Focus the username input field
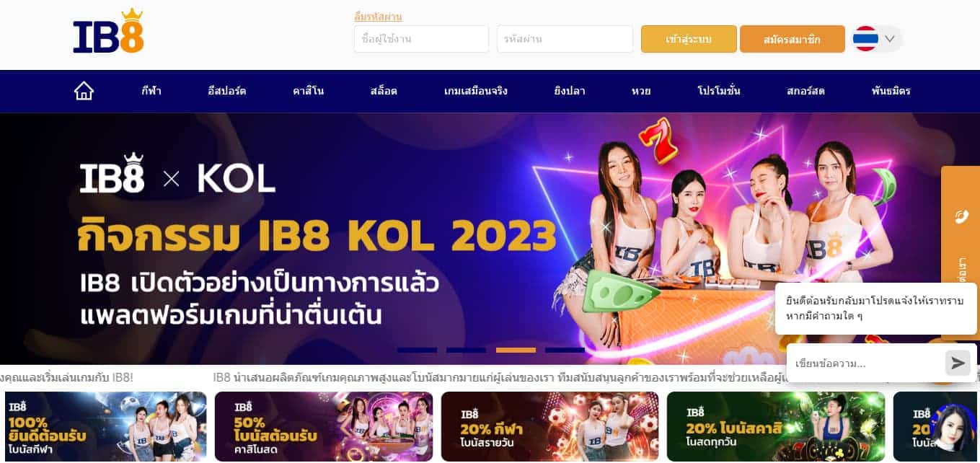This screenshot has height=463, width=980. coord(421,39)
